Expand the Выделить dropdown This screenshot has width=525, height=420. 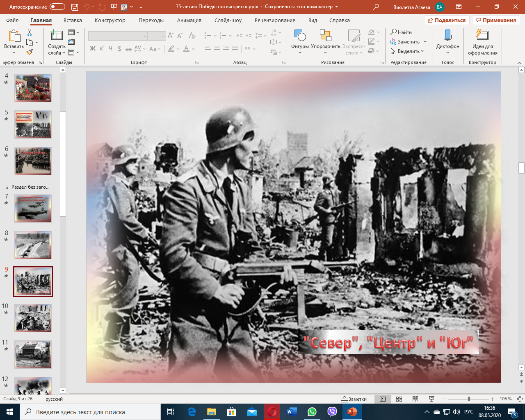click(422, 51)
